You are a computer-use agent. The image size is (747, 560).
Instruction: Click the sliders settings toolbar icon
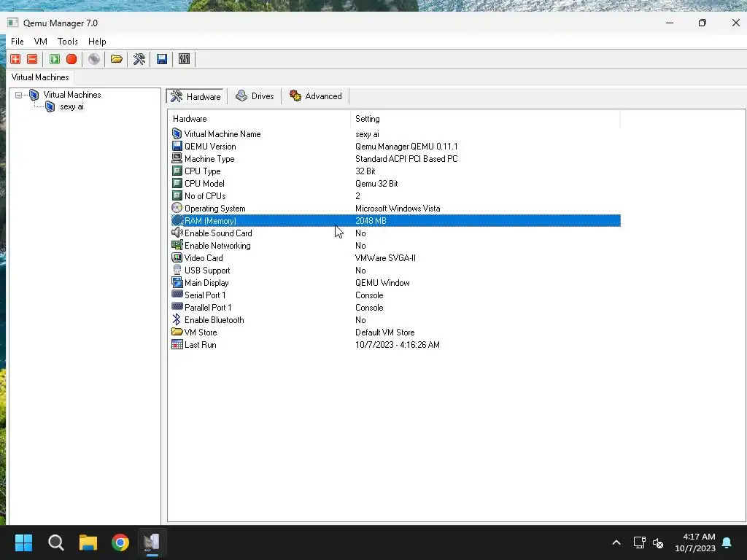point(185,59)
